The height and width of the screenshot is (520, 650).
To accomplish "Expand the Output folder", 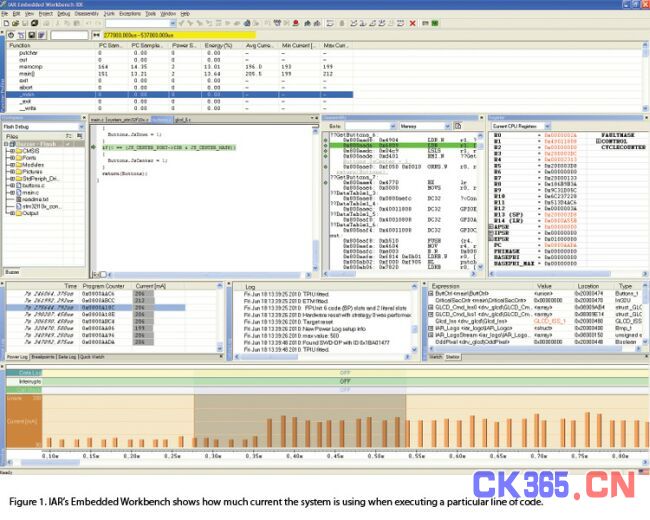I will (12, 213).
